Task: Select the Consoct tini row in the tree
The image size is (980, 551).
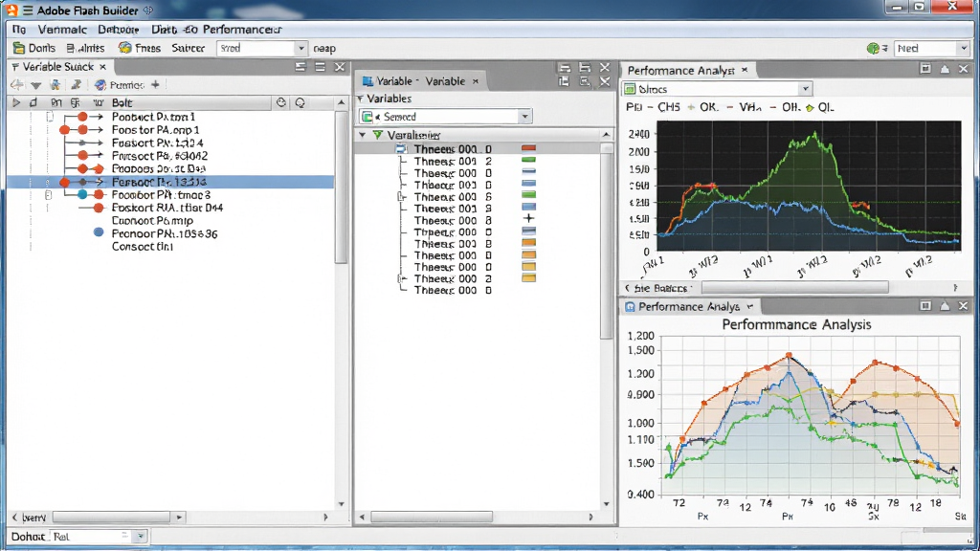Action: (142, 247)
